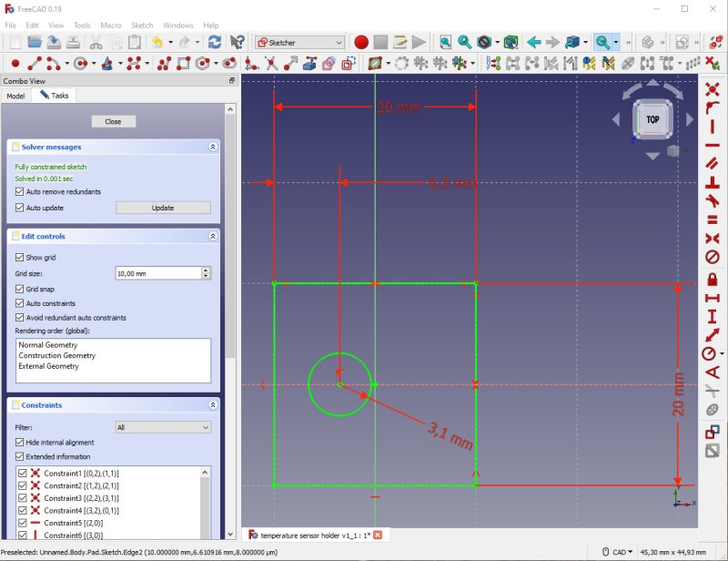Viewport: 728px width, 561px height.
Task: Toggle Extended information checkbox
Action: pos(19,457)
